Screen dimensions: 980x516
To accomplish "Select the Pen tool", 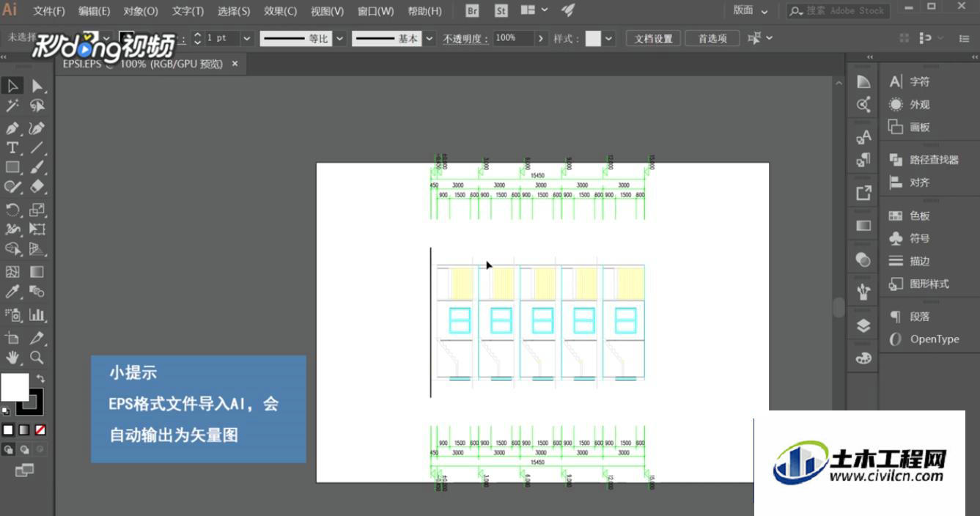I will (12, 128).
